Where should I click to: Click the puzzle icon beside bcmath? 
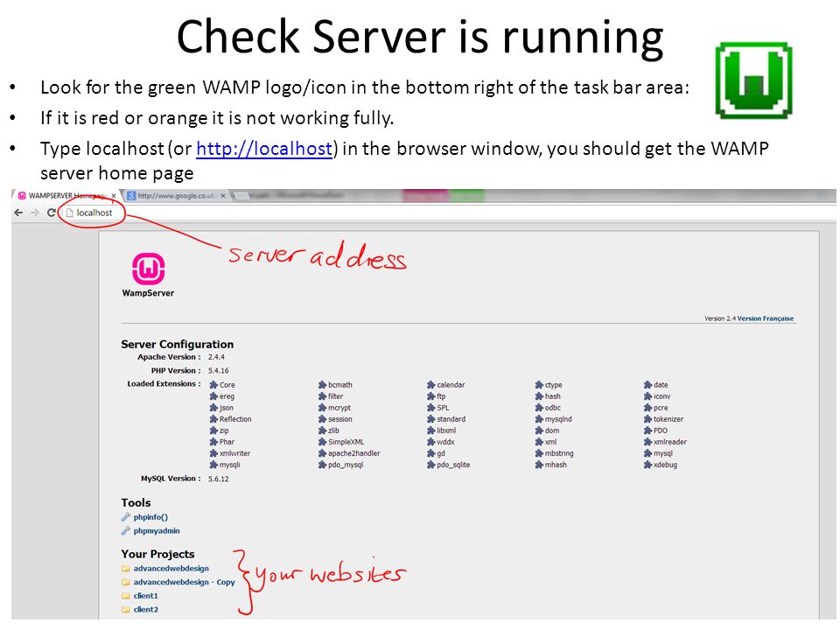323,385
